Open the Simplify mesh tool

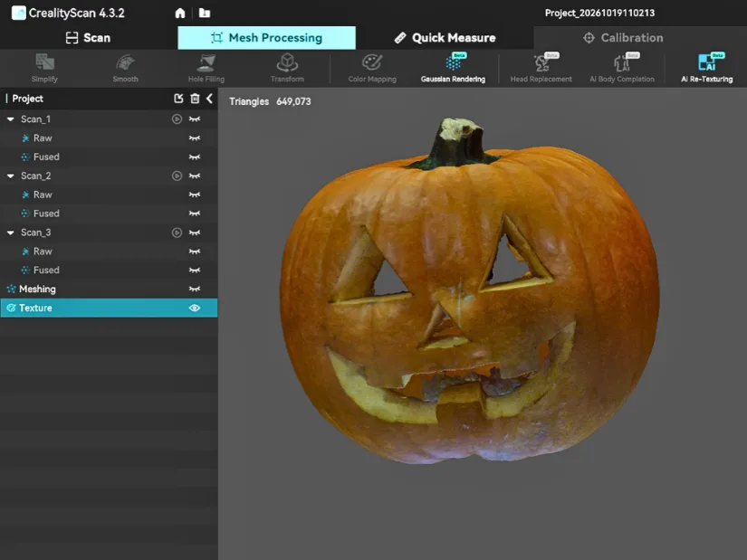44,68
